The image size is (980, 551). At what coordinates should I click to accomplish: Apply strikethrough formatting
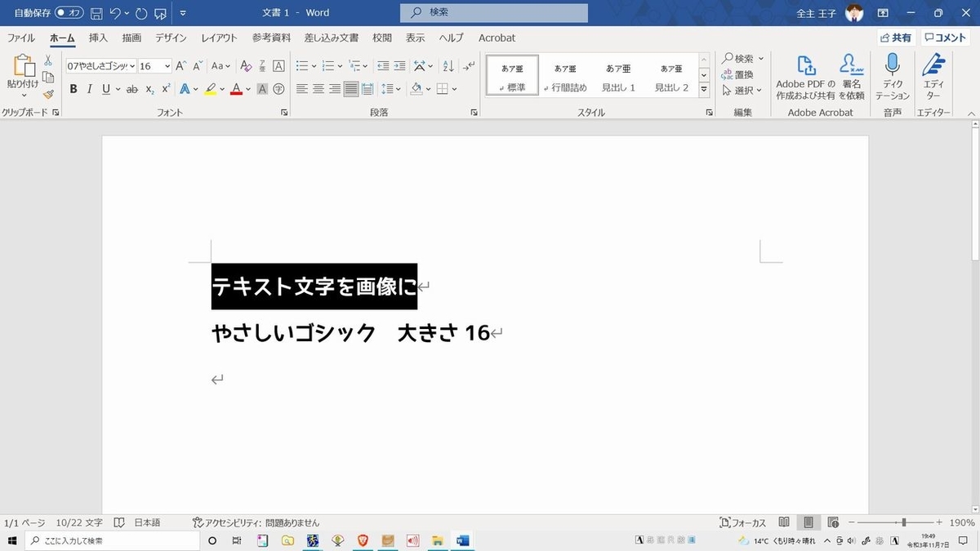pyautogui.click(x=131, y=89)
